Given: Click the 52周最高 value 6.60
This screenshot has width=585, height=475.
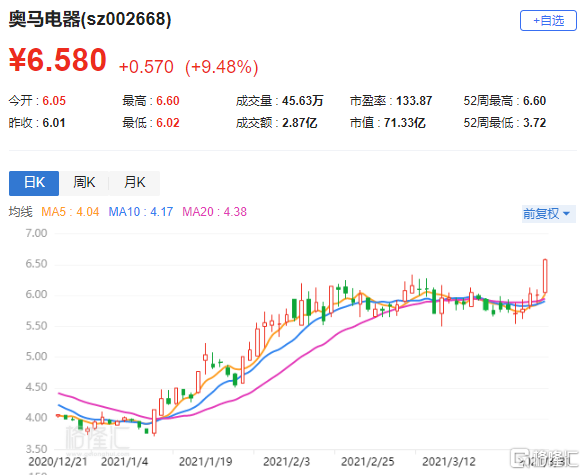Looking at the screenshot, I should click(x=534, y=101).
